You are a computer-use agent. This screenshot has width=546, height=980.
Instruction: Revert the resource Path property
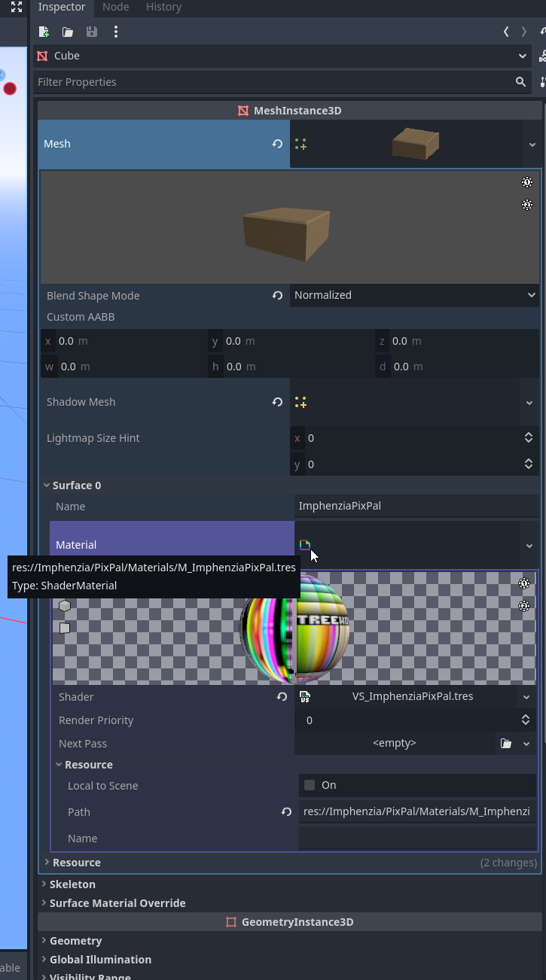point(286,812)
